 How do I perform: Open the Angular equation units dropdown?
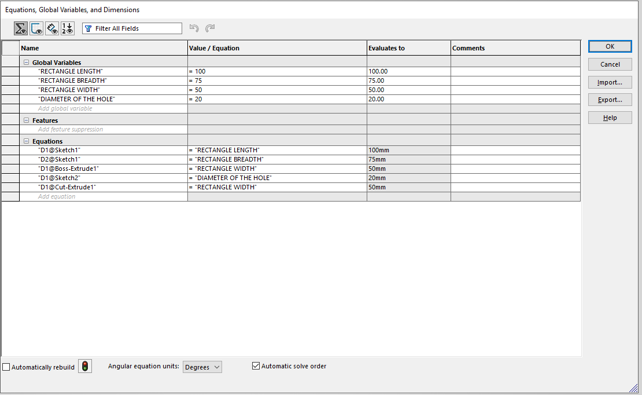point(202,367)
